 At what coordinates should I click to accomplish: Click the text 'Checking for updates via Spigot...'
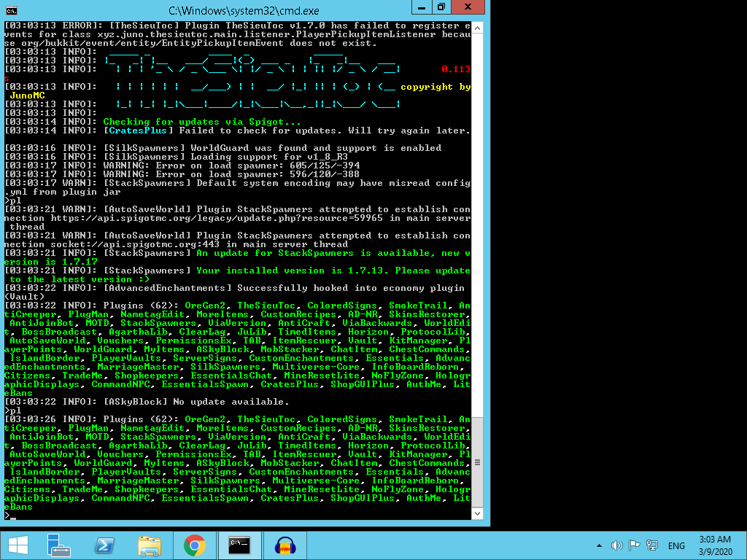tap(202, 122)
